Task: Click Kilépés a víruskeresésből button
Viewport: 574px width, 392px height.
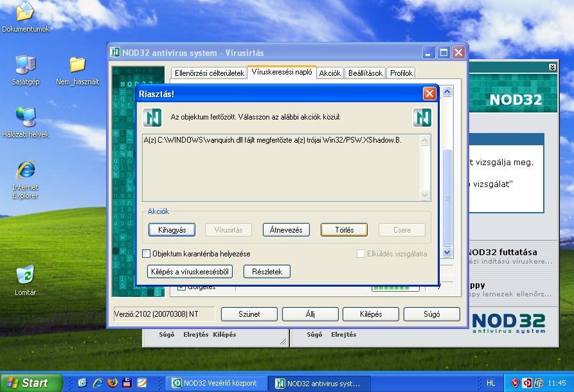Action: tap(190, 272)
